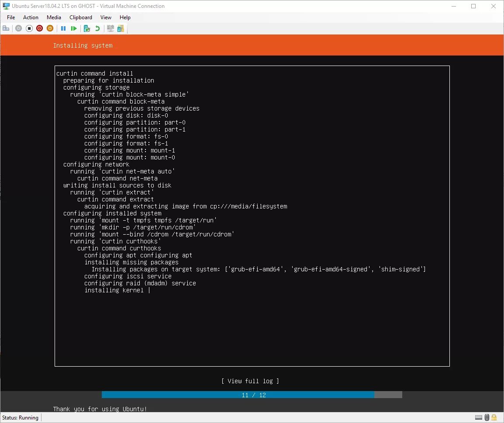Click 'Installing packages on target system' line

point(259,269)
